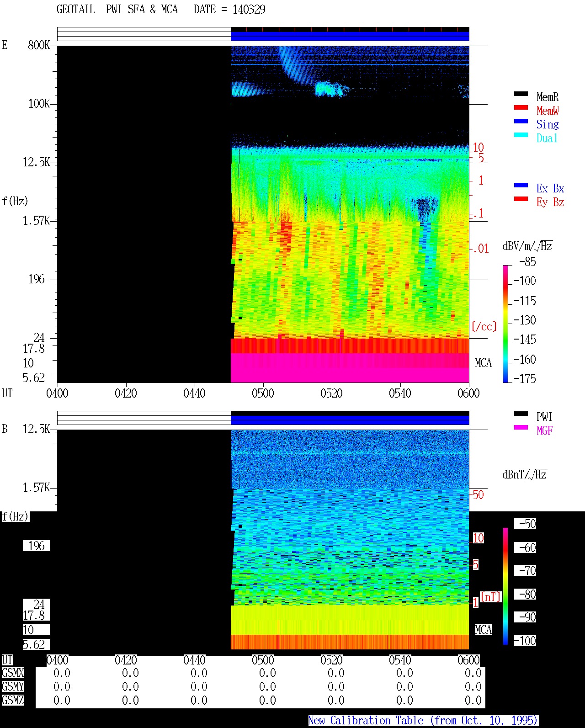
Task: Click the red 10 density marker beside E panel
Action: tap(478, 147)
